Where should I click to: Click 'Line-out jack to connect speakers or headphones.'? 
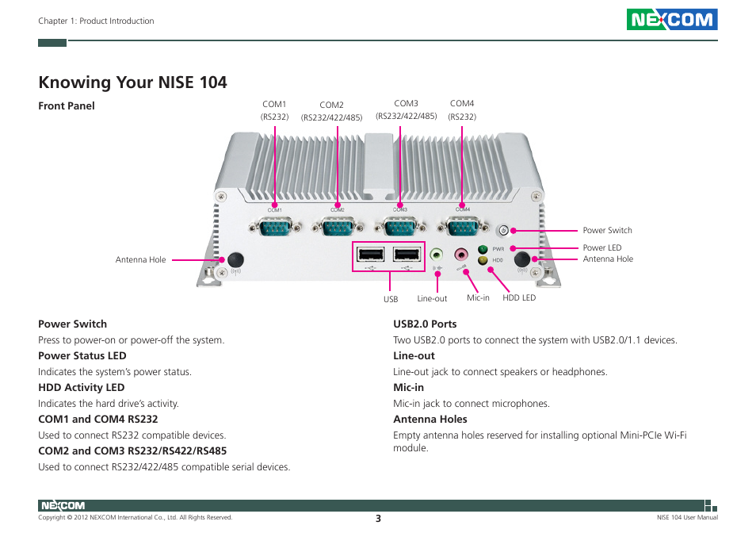tap(500, 372)
